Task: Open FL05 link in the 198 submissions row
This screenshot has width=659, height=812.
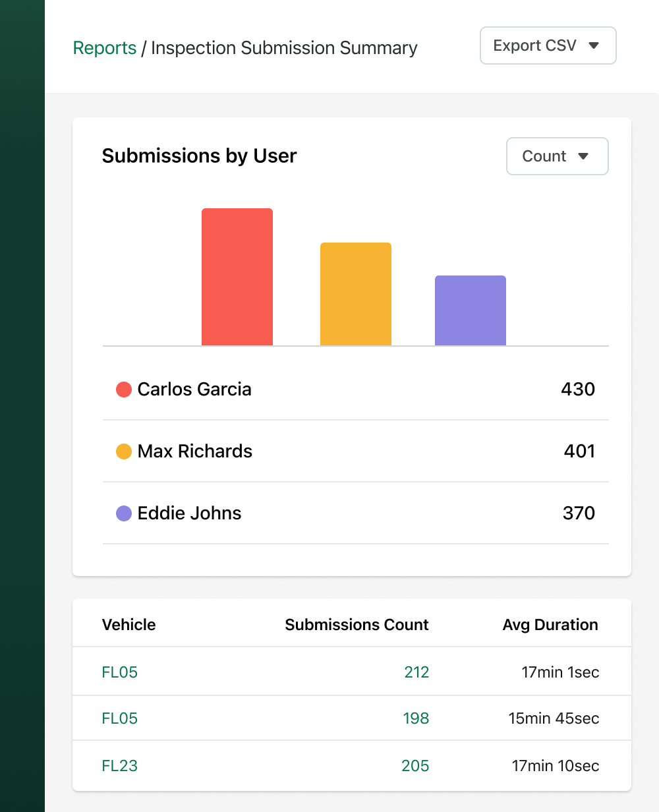Action: [120, 718]
